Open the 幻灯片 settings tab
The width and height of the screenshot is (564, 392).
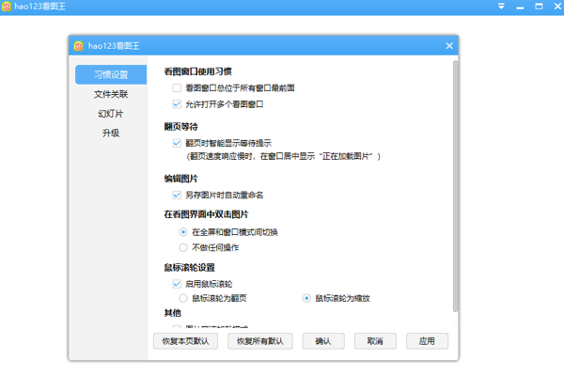point(110,114)
